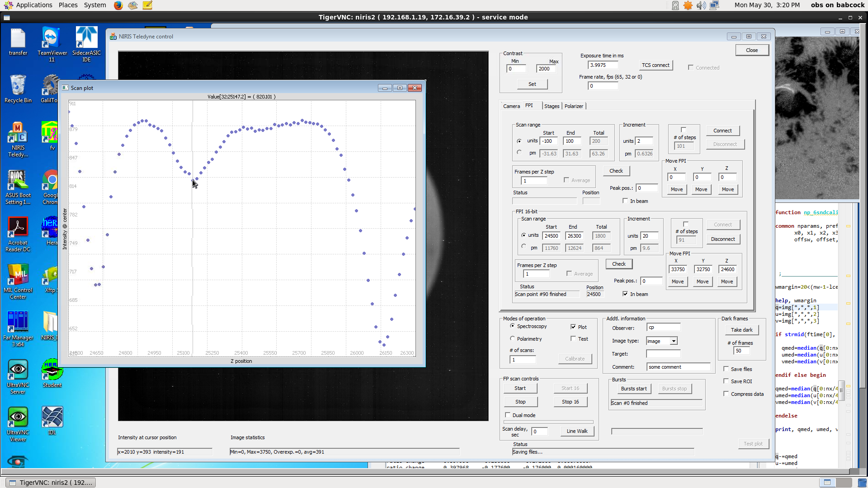This screenshot has height=488, width=868.
Task: Open volume control in system tray
Action: tap(701, 5)
